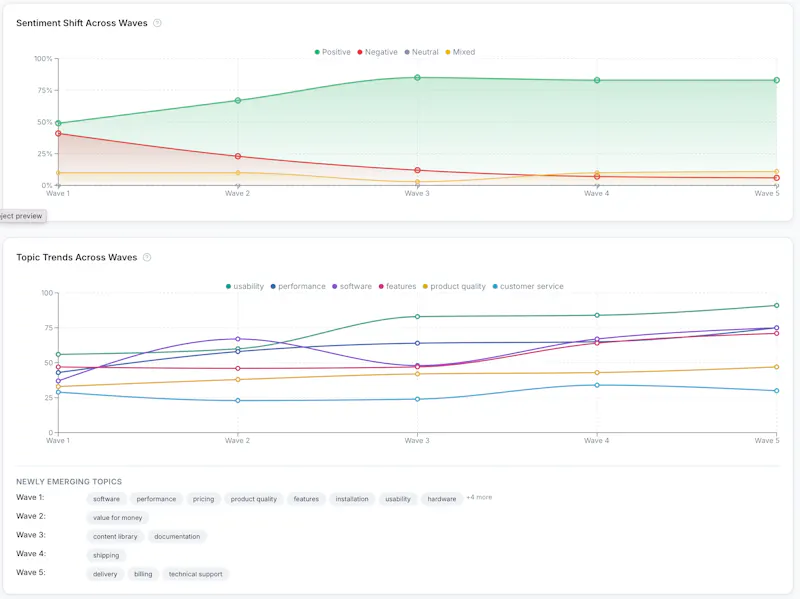800x599 pixels.
Task: Toggle the Negative series in sentiment legend
Action: point(377,52)
